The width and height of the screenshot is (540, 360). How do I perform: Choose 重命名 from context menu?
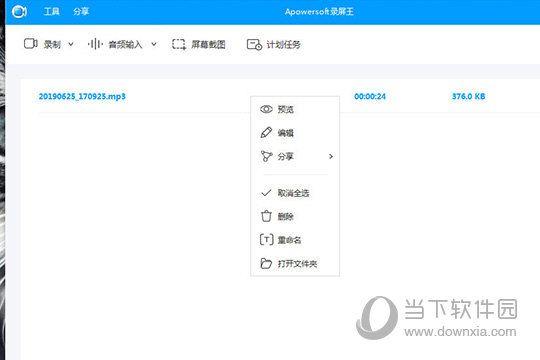tap(295, 240)
